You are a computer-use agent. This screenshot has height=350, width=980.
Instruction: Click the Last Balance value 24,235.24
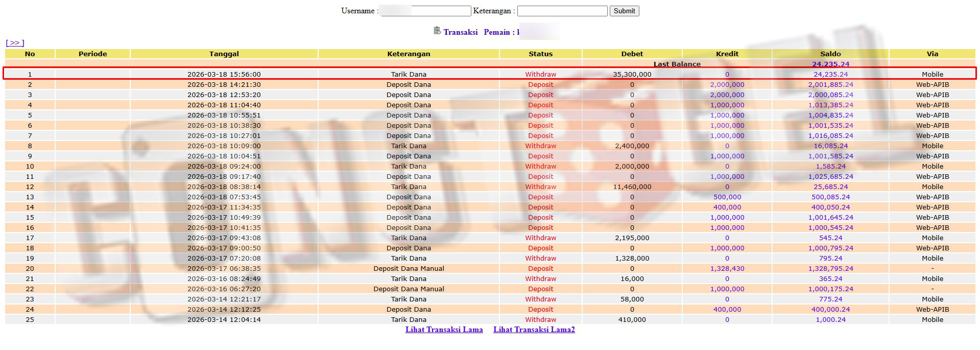click(830, 64)
